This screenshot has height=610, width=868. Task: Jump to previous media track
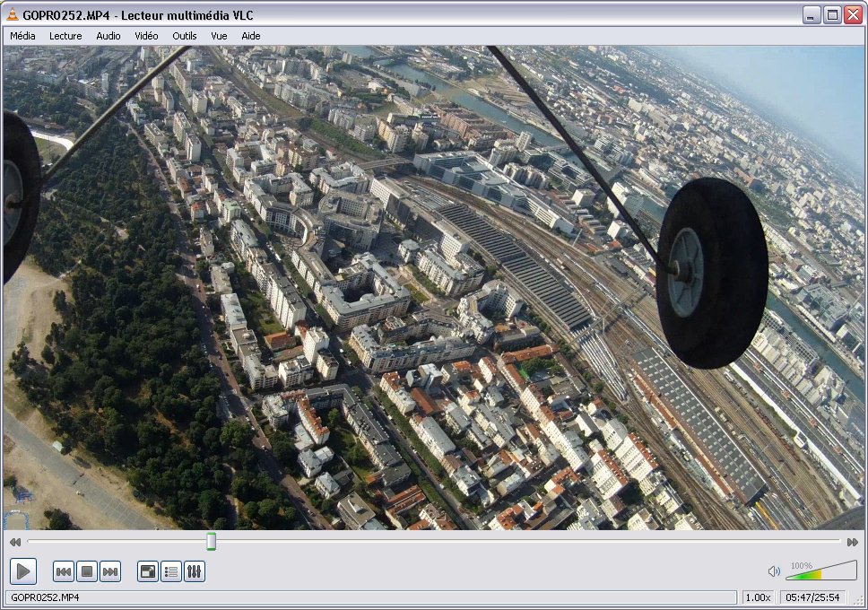click(x=63, y=571)
